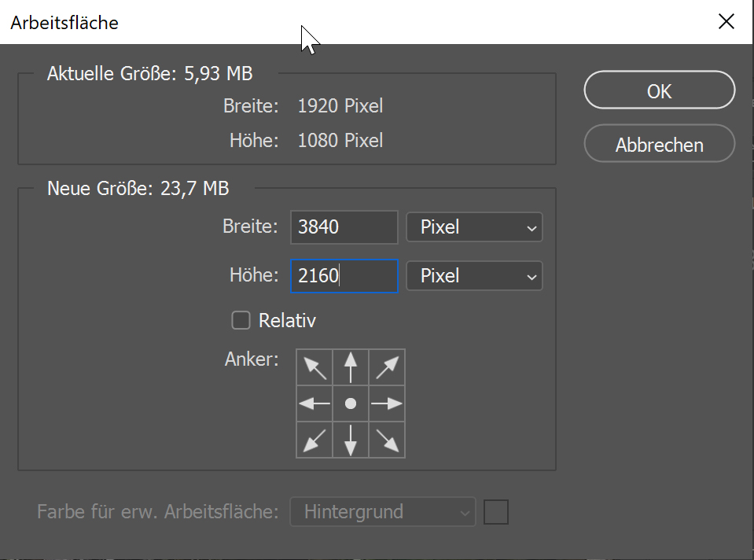754x560 pixels.
Task: Click into the Höhe field showing 2160
Action: pyautogui.click(x=344, y=276)
